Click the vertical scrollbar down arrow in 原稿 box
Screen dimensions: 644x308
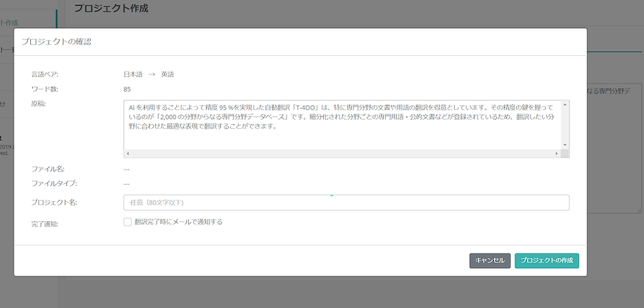pos(564,145)
